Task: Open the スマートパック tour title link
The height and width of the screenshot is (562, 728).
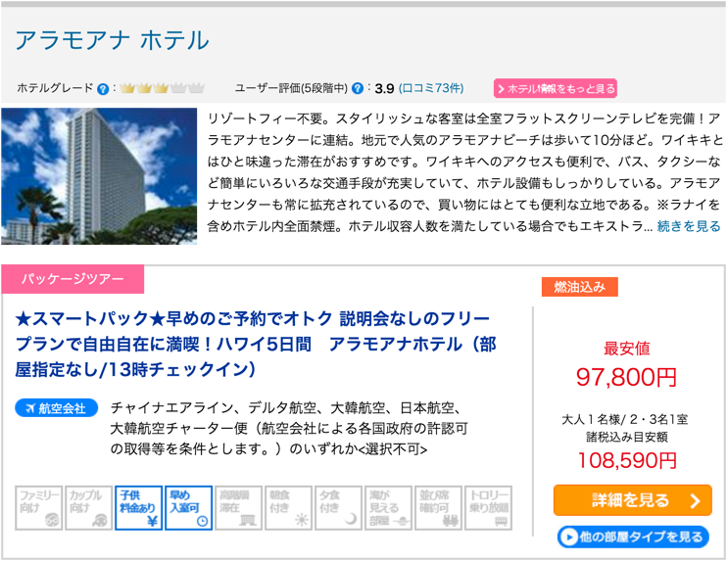Action: (x=256, y=345)
